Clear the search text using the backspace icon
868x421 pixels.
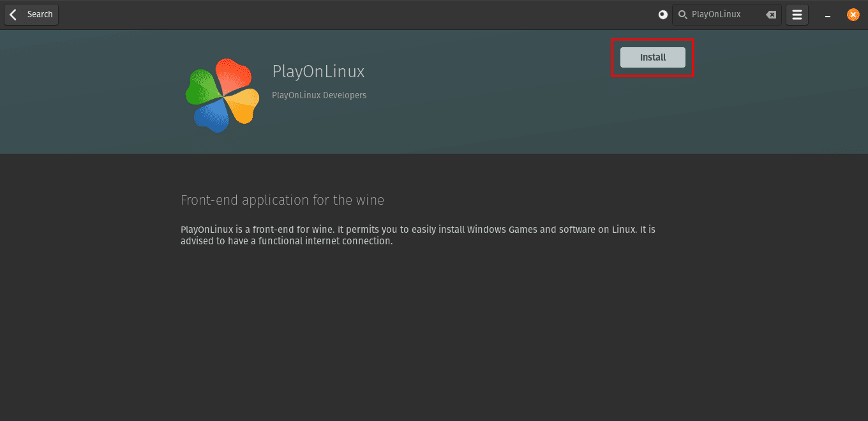tap(771, 14)
